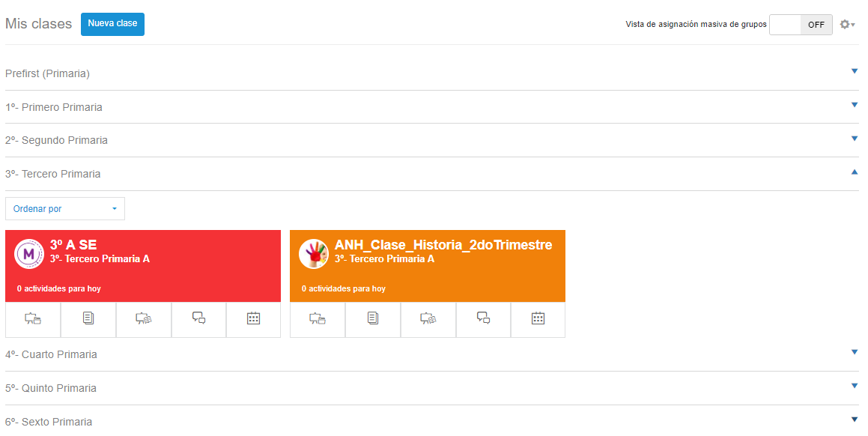The height and width of the screenshot is (436, 868).
Task: Open the ANH_Clase_Historia_2doTrimestre class title
Action: [x=443, y=245]
